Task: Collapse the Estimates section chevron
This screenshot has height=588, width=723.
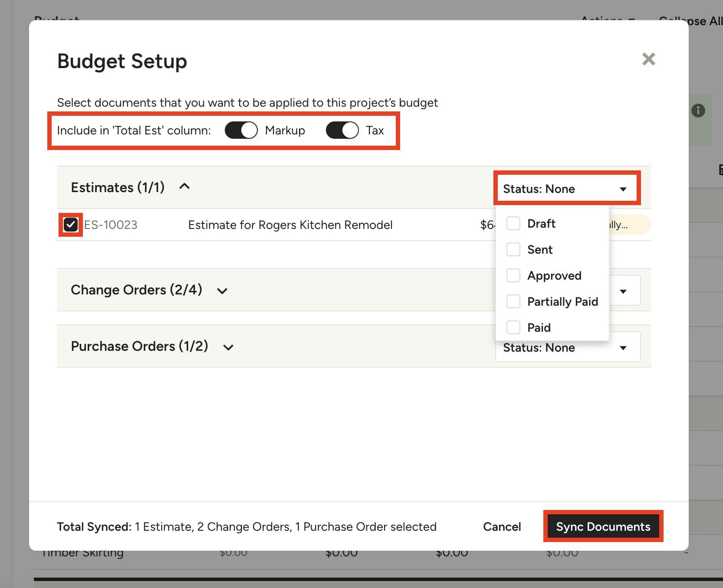Action: (184, 187)
